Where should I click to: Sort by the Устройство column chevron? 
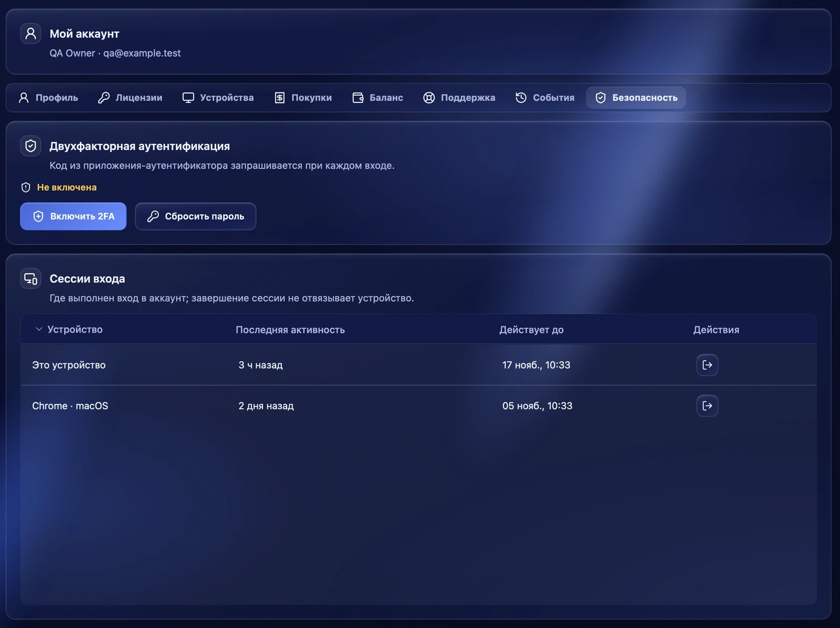[39, 329]
